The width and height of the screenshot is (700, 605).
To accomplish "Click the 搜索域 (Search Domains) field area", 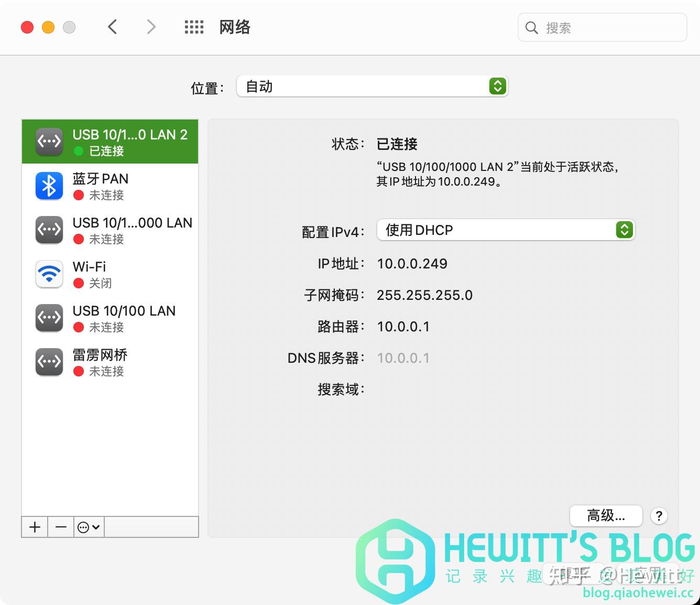I will pyautogui.click(x=419, y=389).
